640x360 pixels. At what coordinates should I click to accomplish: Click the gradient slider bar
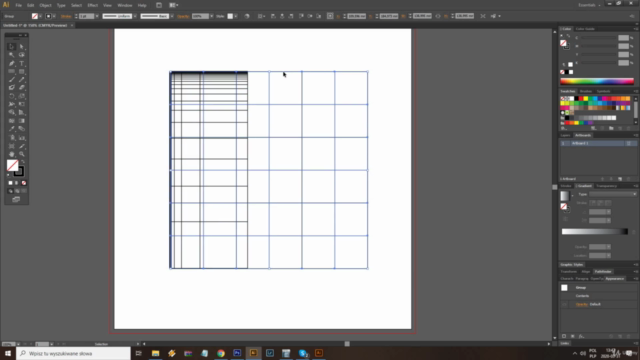click(595, 232)
